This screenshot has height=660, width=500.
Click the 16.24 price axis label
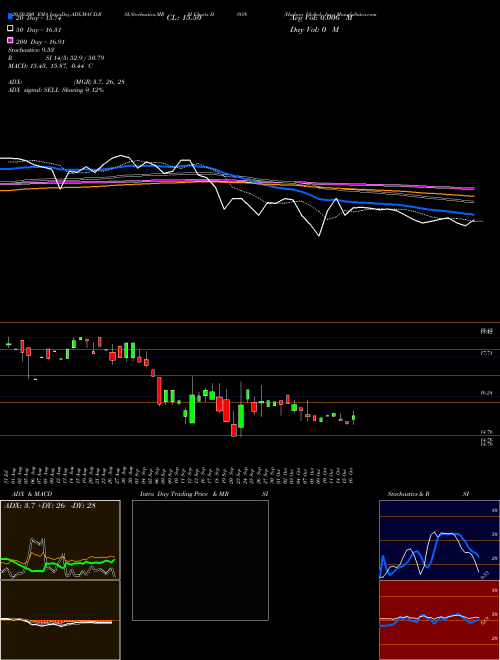pos(487,393)
